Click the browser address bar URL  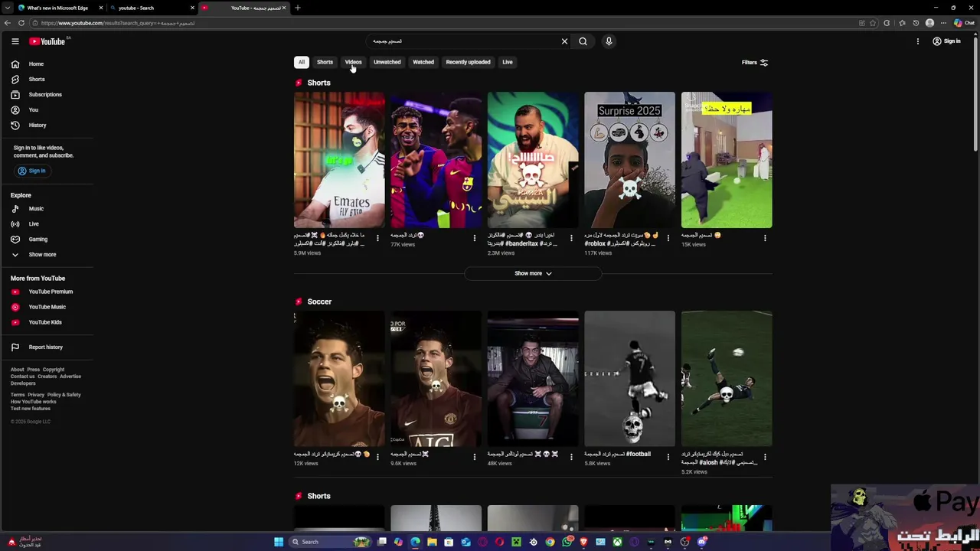[119, 23]
